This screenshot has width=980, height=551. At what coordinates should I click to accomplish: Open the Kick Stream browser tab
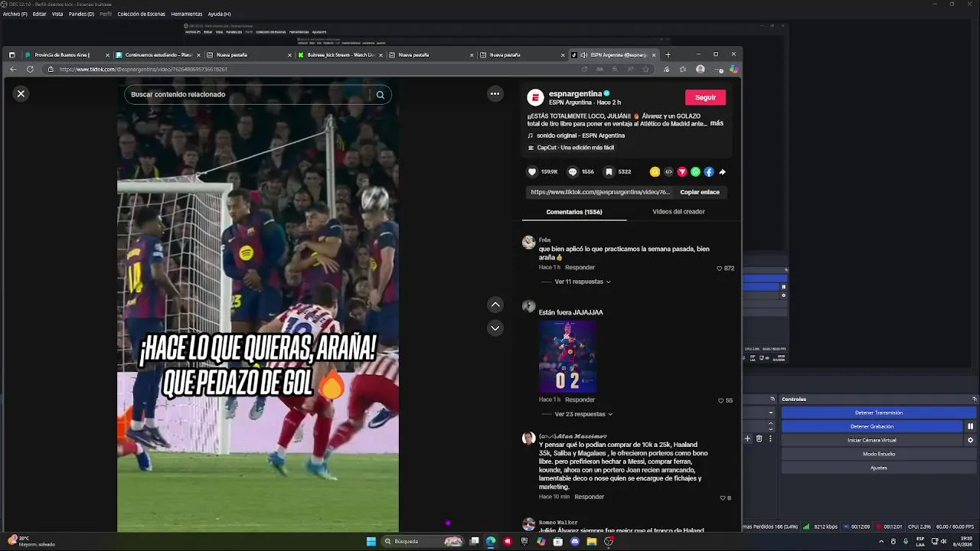340,55
